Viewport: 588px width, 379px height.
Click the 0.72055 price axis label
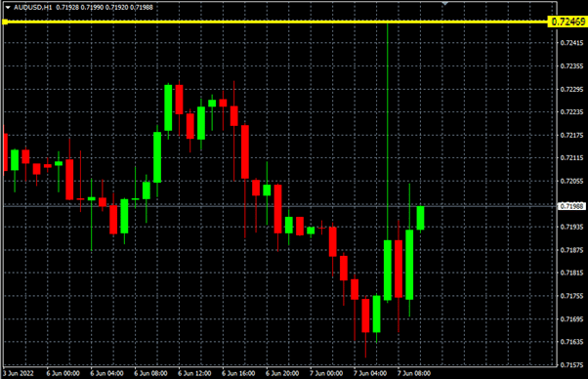click(571, 181)
